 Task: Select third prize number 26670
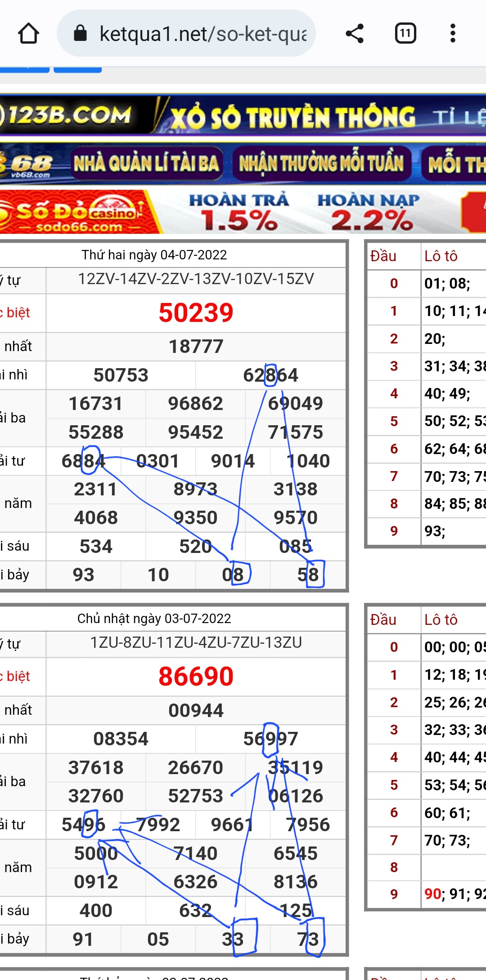(196, 768)
